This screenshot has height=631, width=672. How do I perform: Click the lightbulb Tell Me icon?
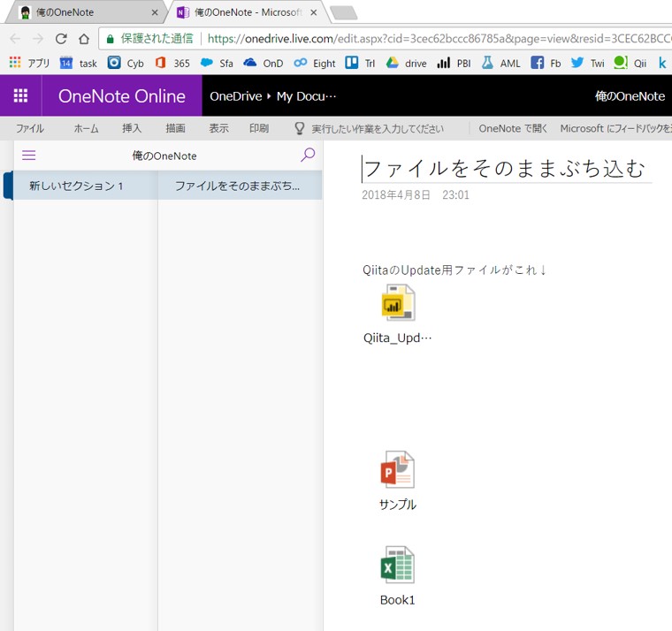tap(300, 128)
